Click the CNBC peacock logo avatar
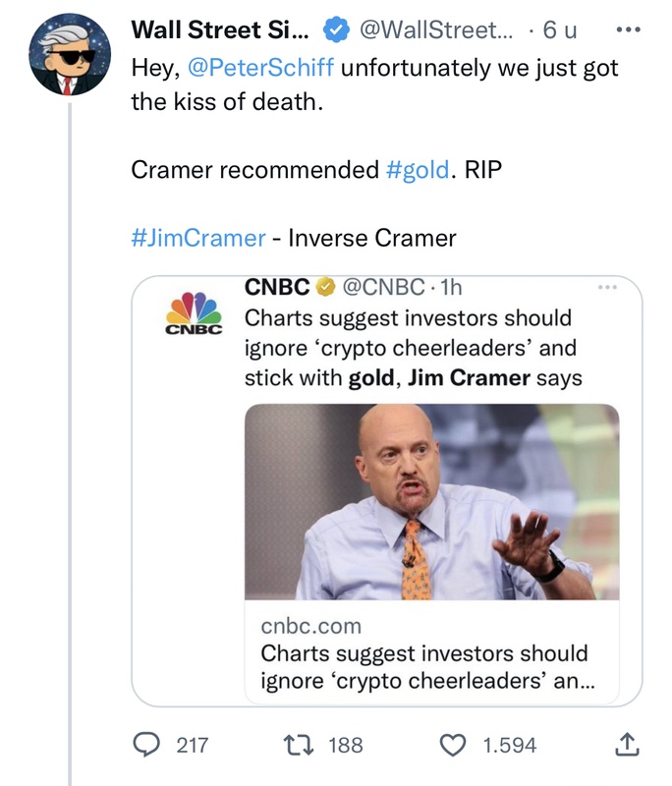Image resolution: width=672 pixels, height=786 pixels. click(193, 314)
